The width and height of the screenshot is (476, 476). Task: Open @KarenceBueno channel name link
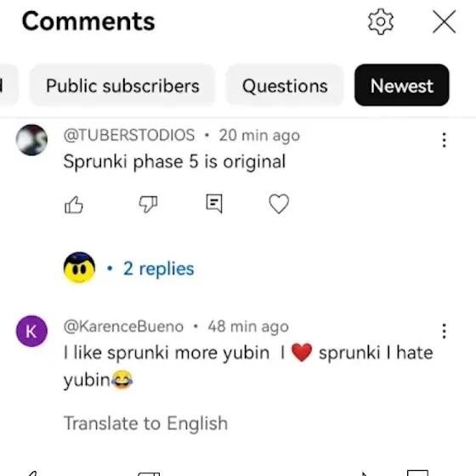[123, 326]
